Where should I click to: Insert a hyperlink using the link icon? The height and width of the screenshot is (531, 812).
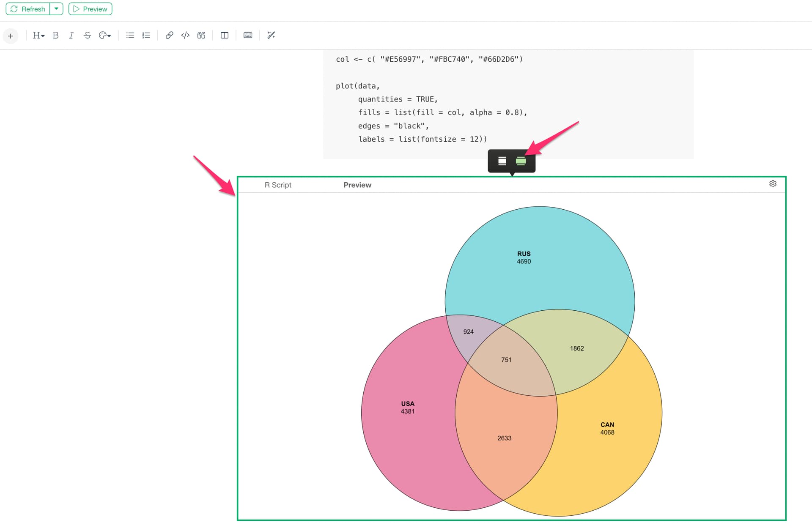click(169, 36)
